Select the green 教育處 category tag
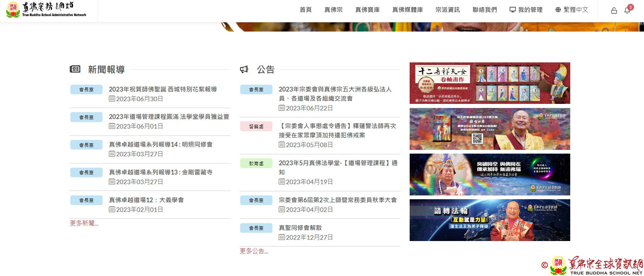Viewport: 644px width, 276px height. coord(256,164)
